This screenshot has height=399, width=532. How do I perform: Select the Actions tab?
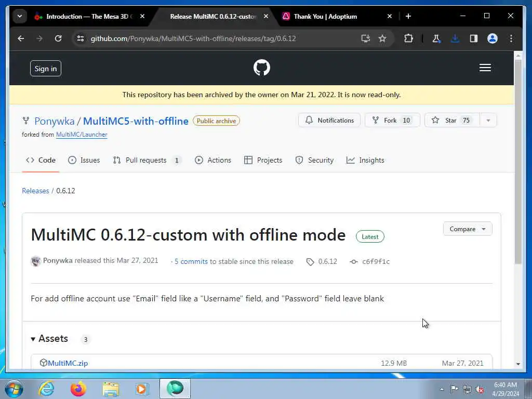coord(213,160)
